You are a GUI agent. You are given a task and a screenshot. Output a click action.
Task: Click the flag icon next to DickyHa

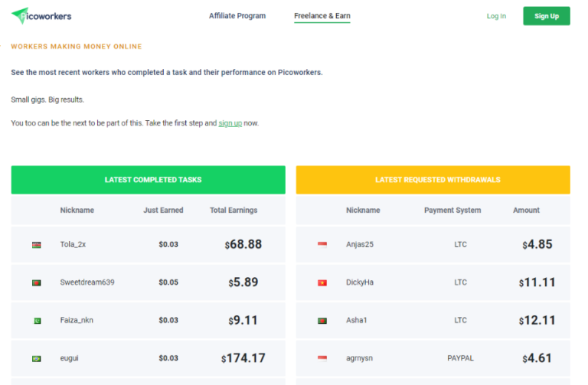(x=322, y=282)
